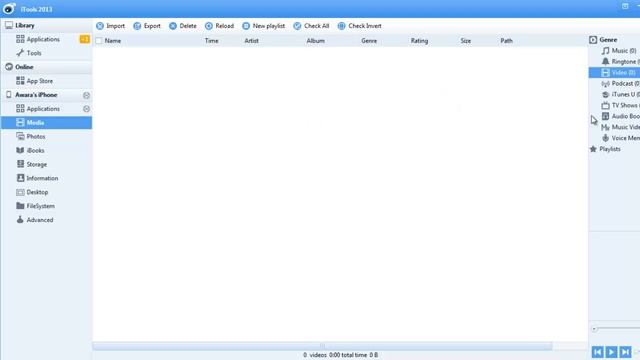This screenshot has height=360, width=640.
Task: Select Awara's iPhone device
Action: click(x=36, y=95)
